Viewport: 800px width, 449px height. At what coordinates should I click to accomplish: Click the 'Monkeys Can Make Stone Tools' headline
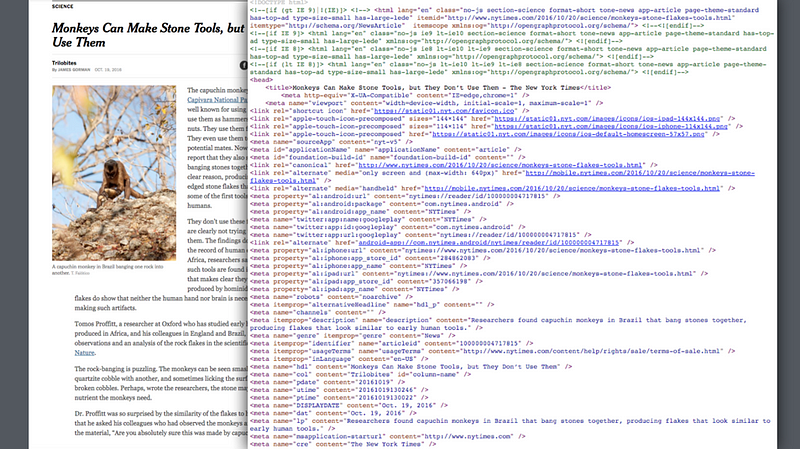(148, 35)
